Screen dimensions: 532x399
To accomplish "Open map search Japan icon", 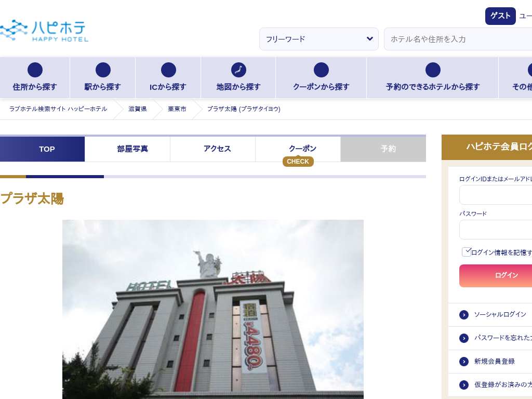I will click(238, 70).
